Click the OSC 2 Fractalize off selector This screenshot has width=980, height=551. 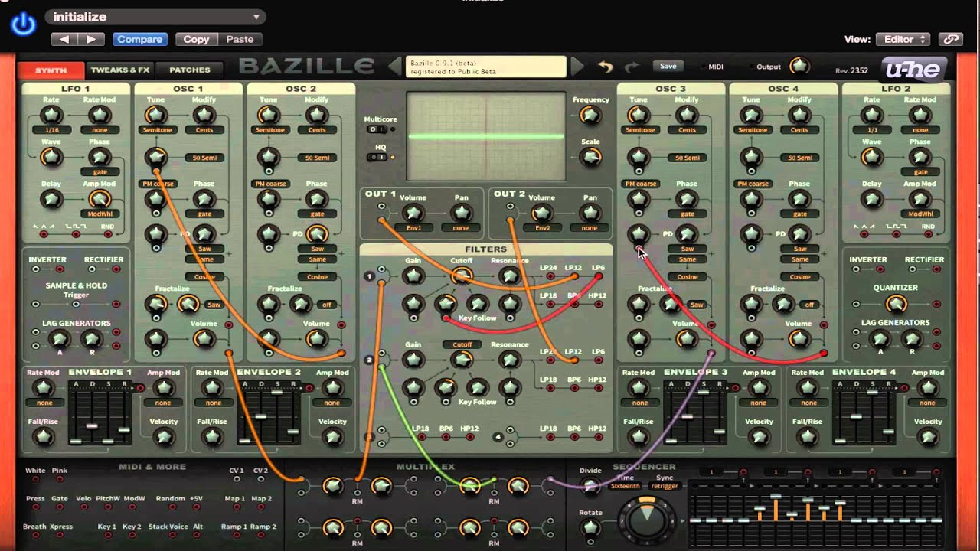[327, 305]
